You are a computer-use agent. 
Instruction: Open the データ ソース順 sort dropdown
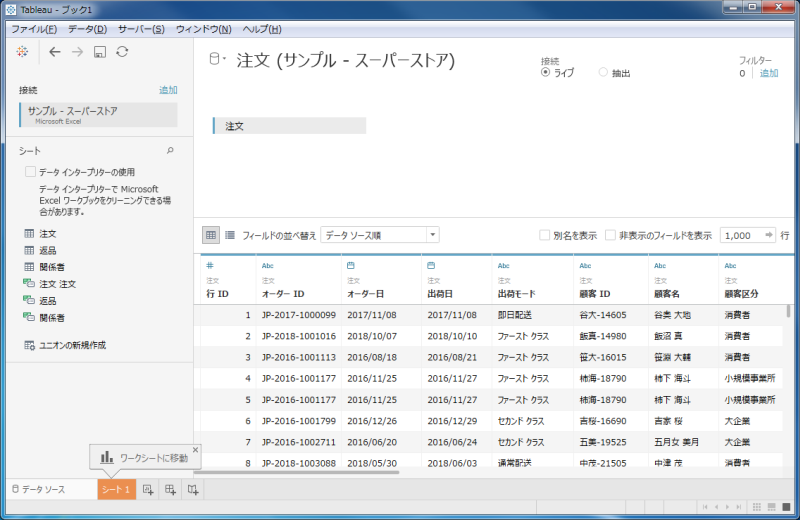point(380,235)
